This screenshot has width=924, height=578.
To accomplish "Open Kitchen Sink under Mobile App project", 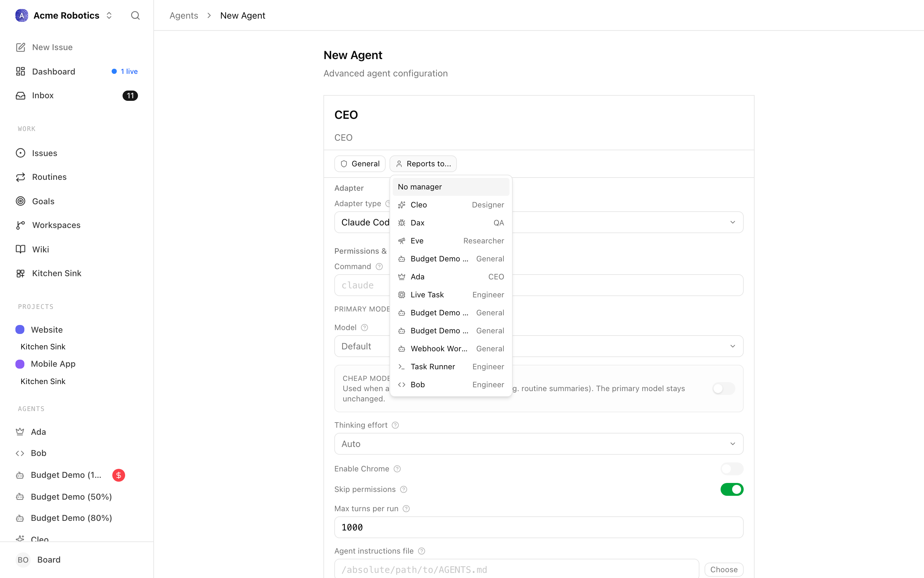I will 43,381.
